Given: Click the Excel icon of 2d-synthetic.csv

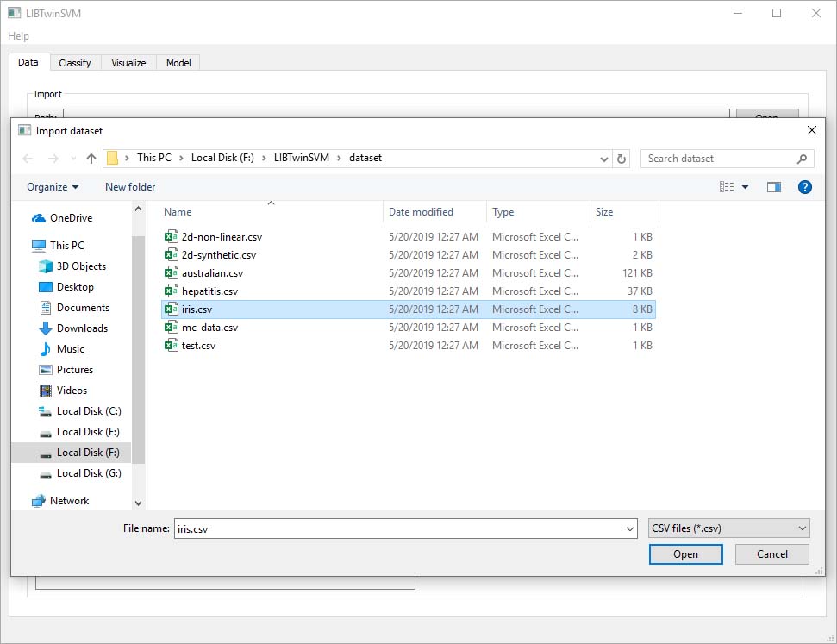Looking at the screenshot, I should tap(171, 254).
